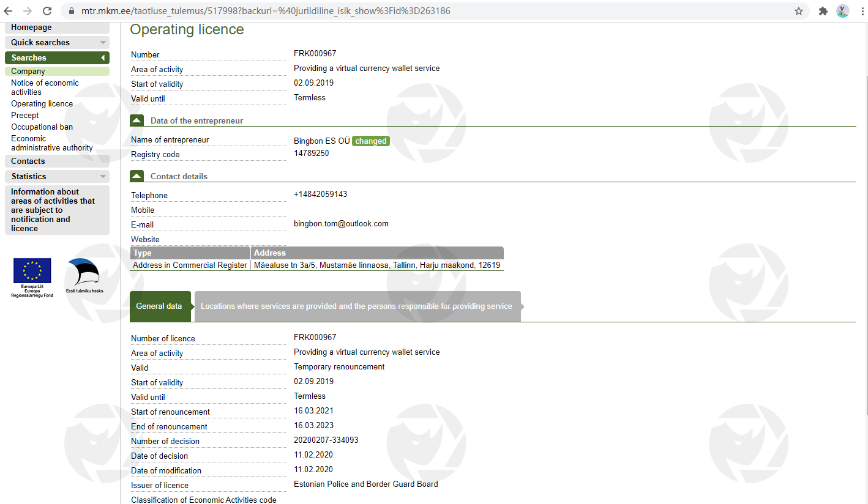The height and width of the screenshot is (504, 868).
Task: Reload the page with refresh icon
Action: coord(47,11)
